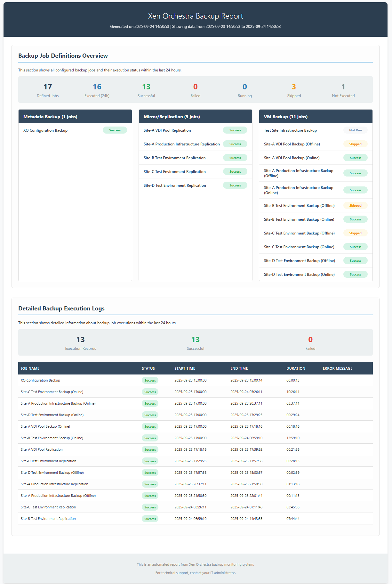Click XO Configuration Backup in the logs table
The width and height of the screenshot is (392, 584).
click(40, 380)
